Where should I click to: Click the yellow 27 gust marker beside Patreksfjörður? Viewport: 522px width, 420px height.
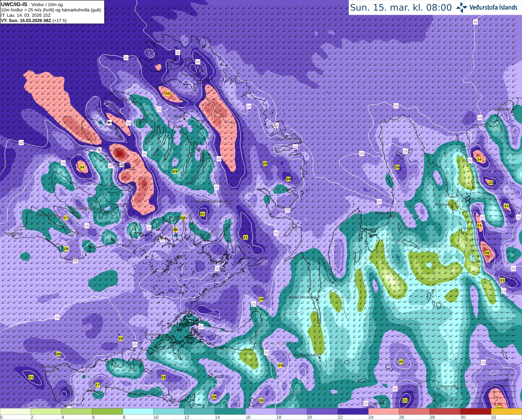point(66,218)
